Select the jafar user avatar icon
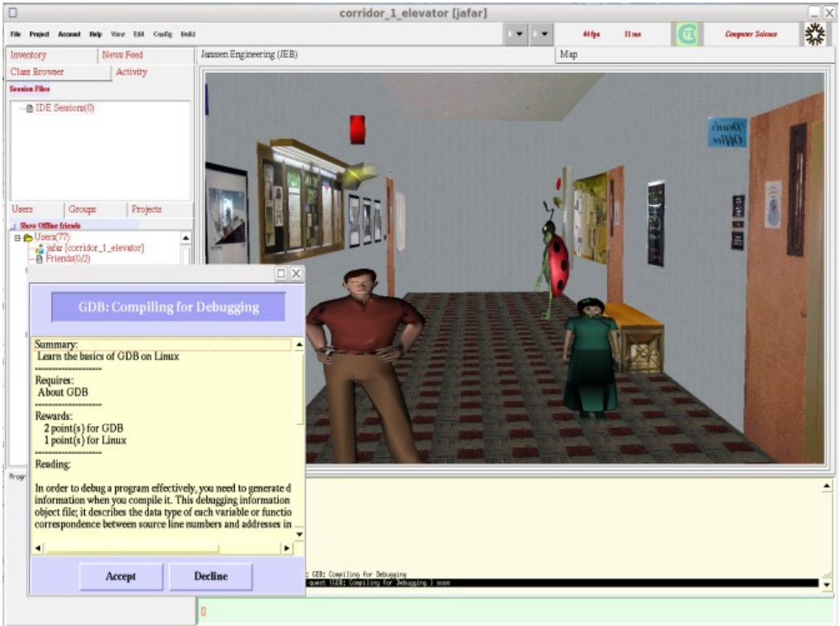 click(x=39, y=248)
